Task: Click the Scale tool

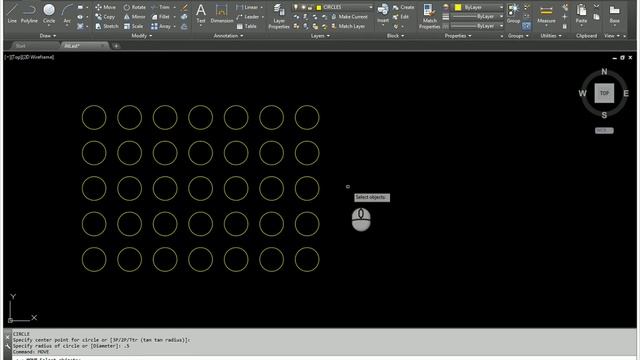Action: (x=133, y=26)
